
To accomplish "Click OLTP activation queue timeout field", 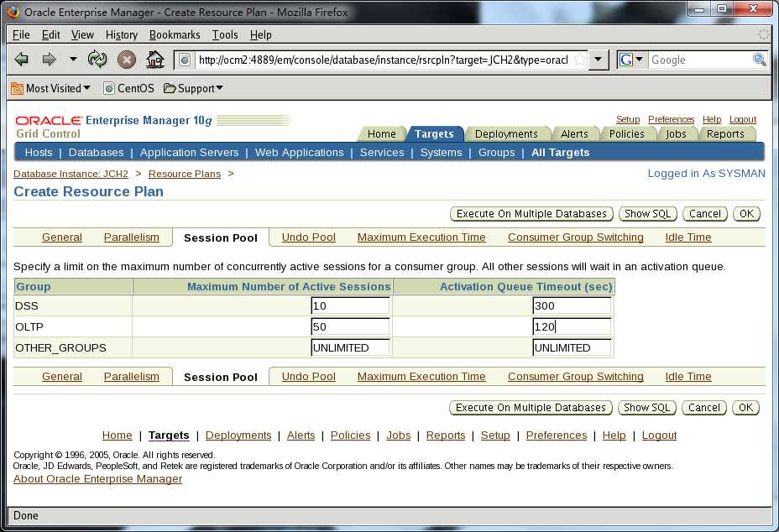I will tap(572, 327).
